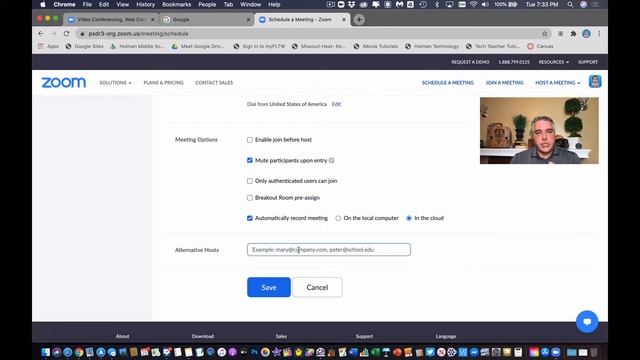Click presenter webcam video thumbnail
640x360 pixels.
click(539, 131)
